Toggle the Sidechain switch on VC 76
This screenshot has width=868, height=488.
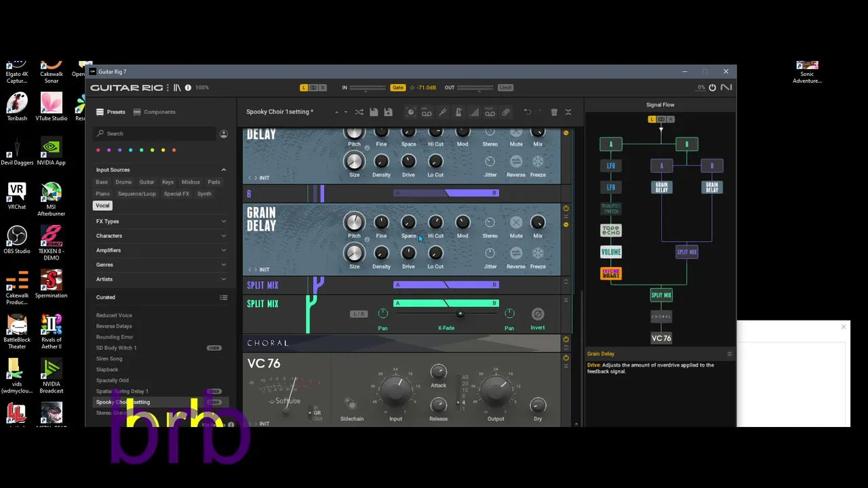[350, 404]
